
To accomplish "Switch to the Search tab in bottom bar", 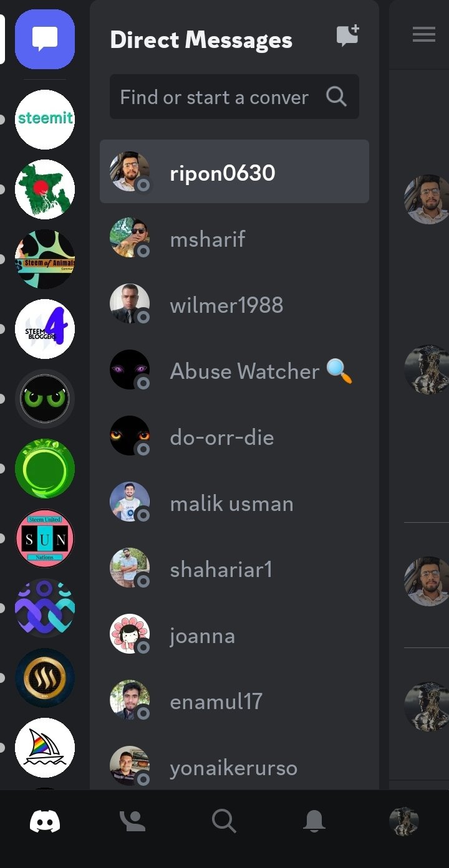I will tap(224, 821).
